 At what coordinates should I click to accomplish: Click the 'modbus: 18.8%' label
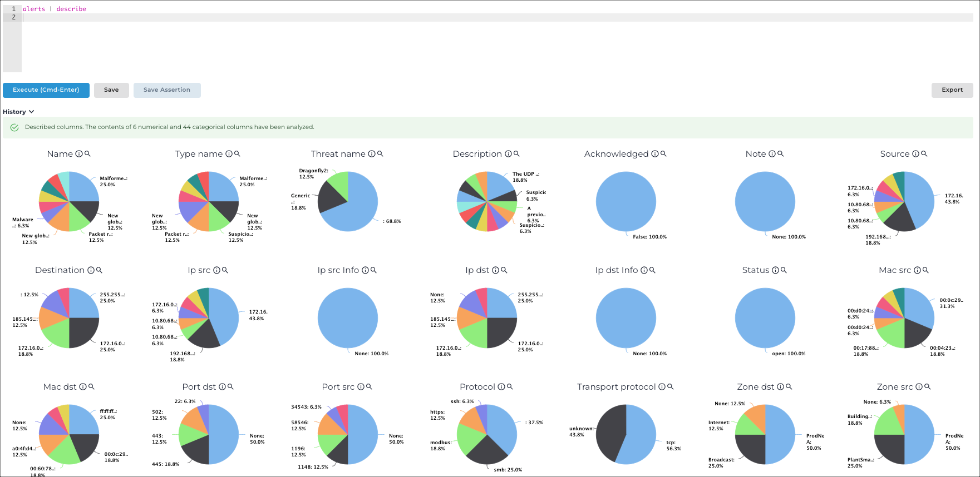[x=441, y=446]
